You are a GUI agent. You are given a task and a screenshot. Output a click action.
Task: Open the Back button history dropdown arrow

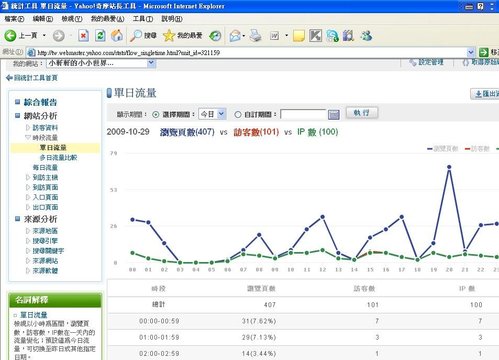pos(44,35)
